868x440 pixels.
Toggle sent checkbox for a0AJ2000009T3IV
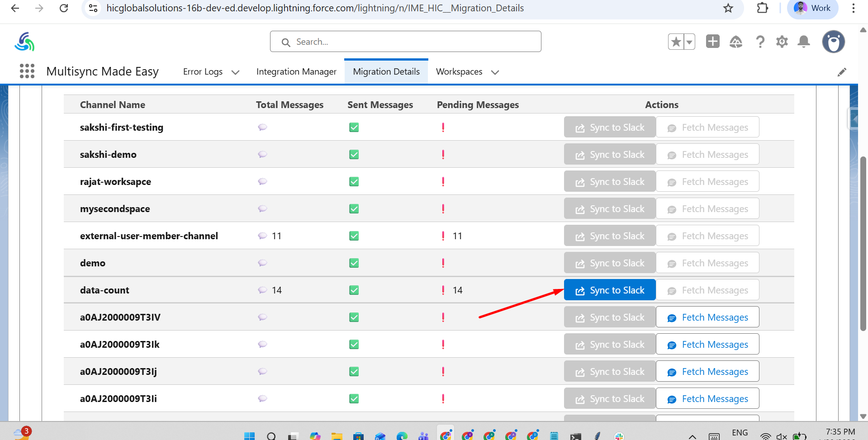coord(354,317)
